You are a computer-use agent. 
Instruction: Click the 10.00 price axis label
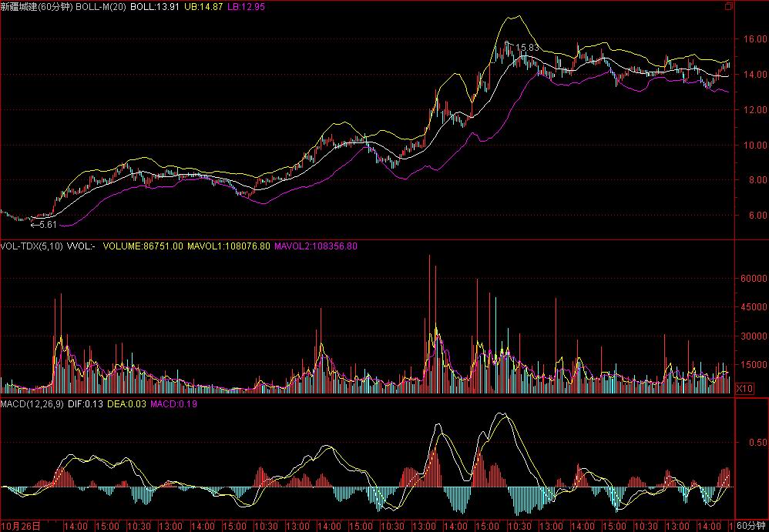click(x=755, y=145)
